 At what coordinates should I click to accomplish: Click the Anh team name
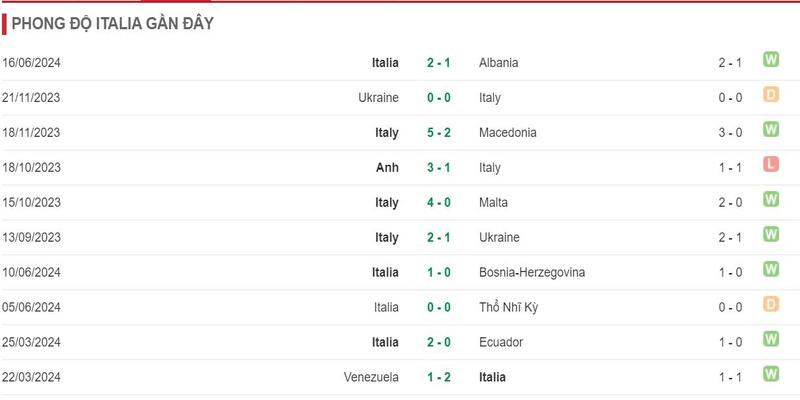[x=386, y=168]
